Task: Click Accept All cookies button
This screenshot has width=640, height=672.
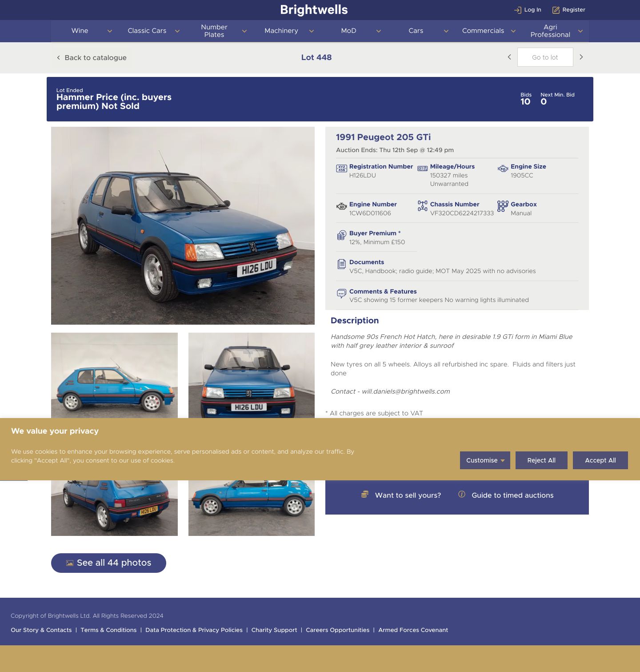Action: click(600, 460)
